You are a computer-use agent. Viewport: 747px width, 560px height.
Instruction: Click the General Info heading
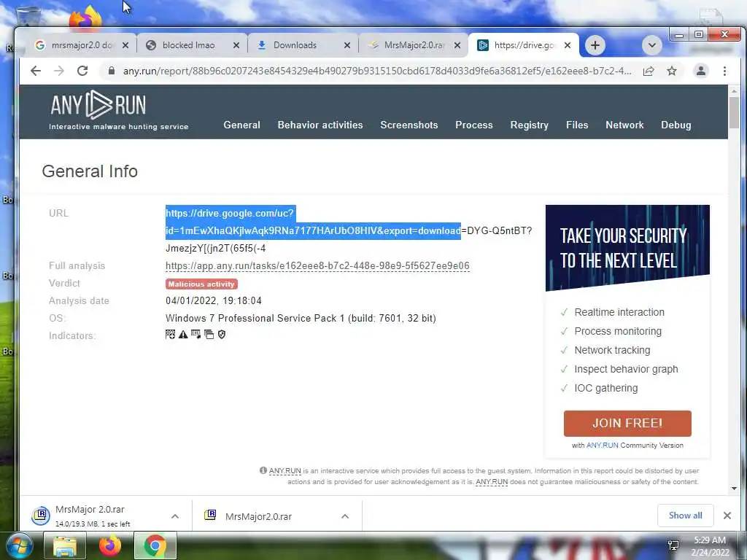click(90, 171)
